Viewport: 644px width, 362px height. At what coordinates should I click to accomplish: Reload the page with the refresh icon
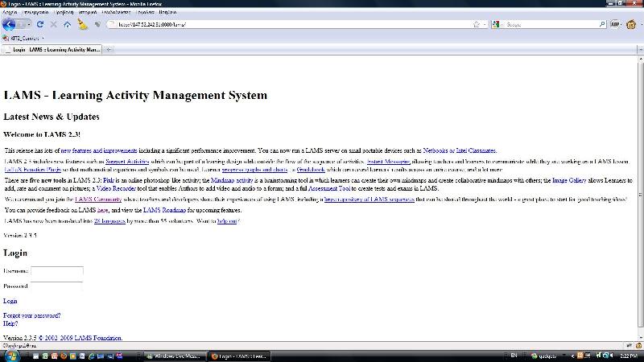point(39,24)
